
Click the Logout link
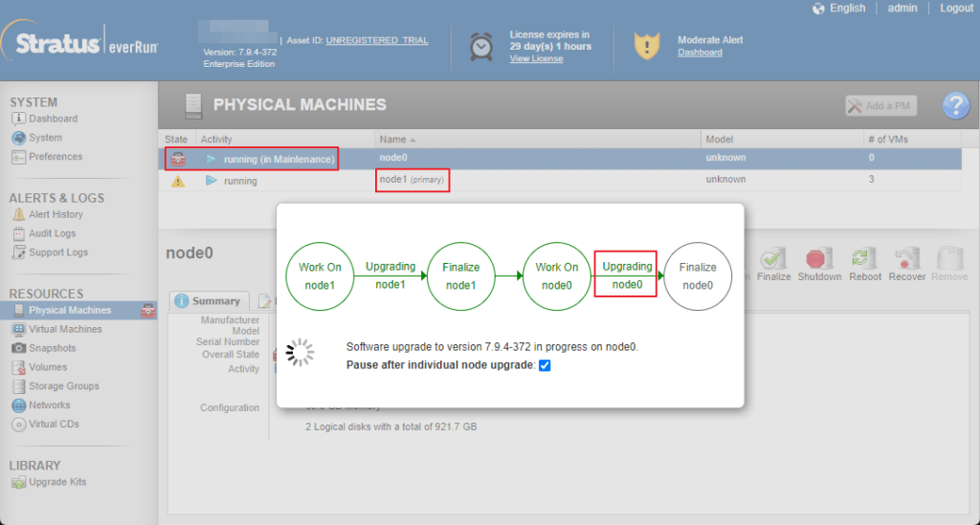pos(957,8)
